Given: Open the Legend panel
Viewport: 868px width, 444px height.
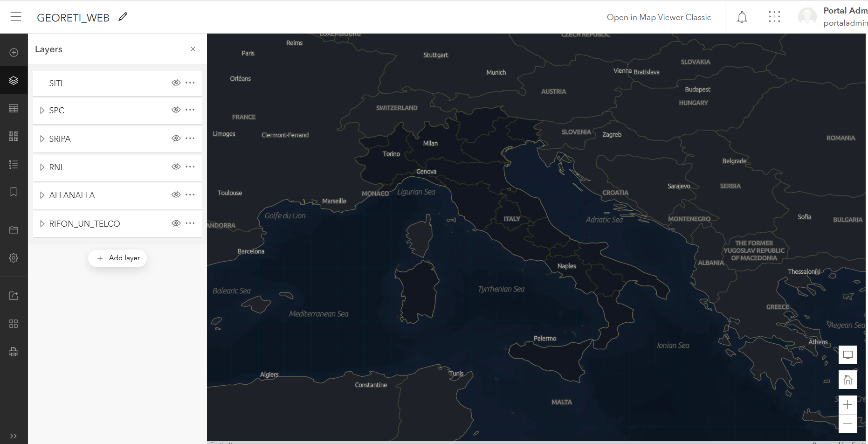Looking at the screenshot, I should (x=14, y=164).
